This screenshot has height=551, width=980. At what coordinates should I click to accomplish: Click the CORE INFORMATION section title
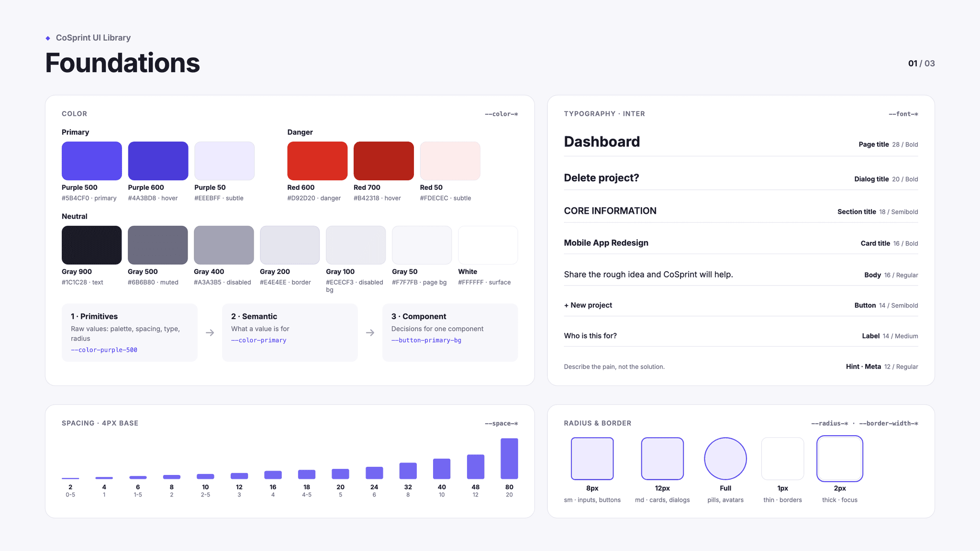point(610,211)
